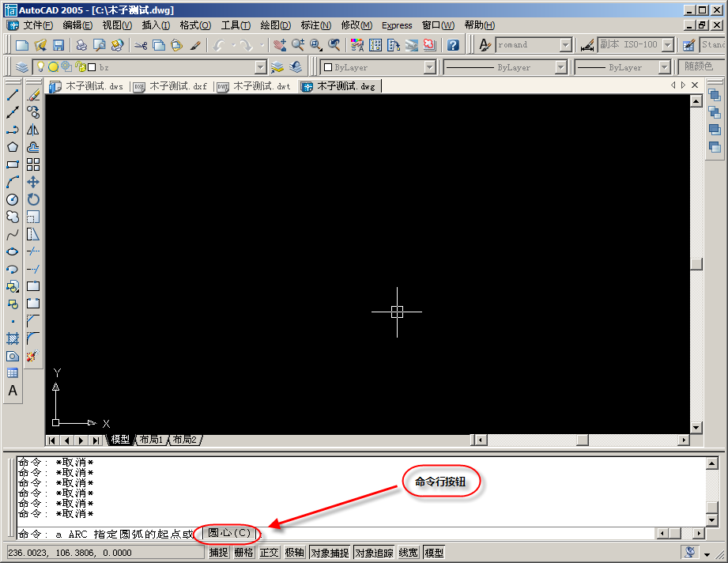Toggle 正交 ortho mode
The height and width of the screenshot is (563, 728).
tap(270, 553)
